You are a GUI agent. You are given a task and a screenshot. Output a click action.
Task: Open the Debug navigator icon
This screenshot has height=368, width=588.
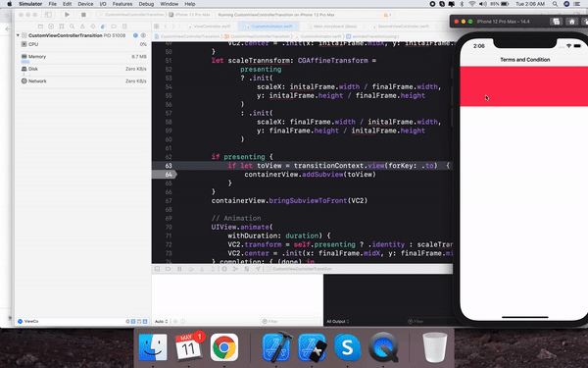[x=103, y=26]
